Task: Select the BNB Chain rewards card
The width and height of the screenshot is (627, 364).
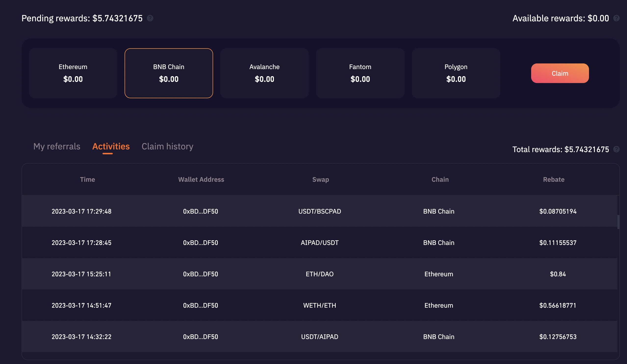Action: pos(169,73)
